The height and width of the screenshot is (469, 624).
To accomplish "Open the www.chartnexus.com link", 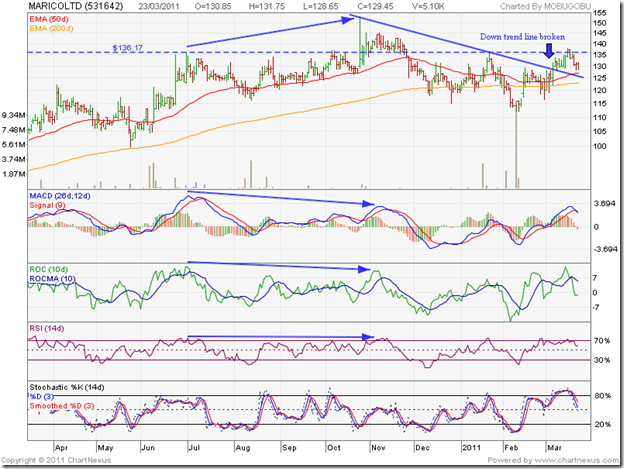I will pyautogui.click(x=577, y=460).
